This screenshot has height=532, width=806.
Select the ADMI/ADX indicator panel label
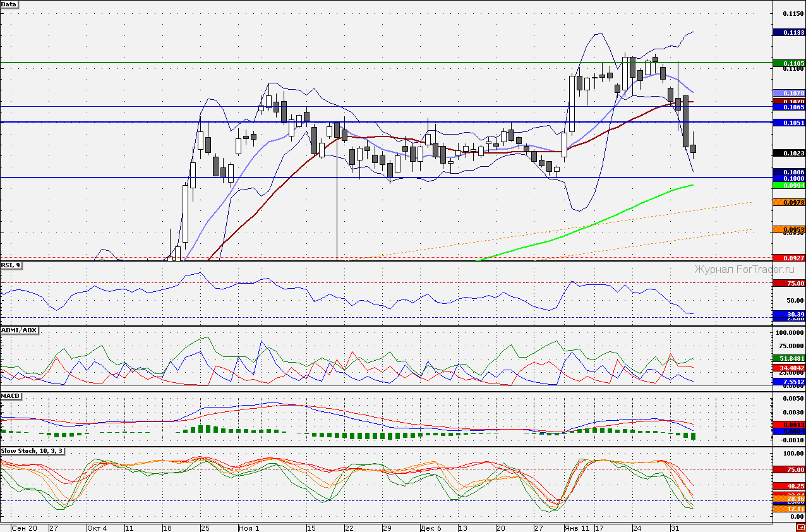click(x=20, y=330)
